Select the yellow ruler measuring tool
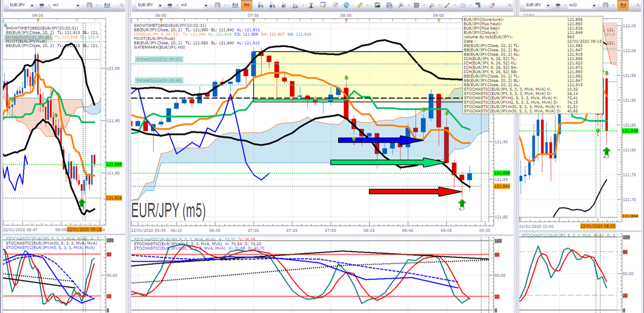The width and height of the screenshot is (644, 313). coord(360,5)
